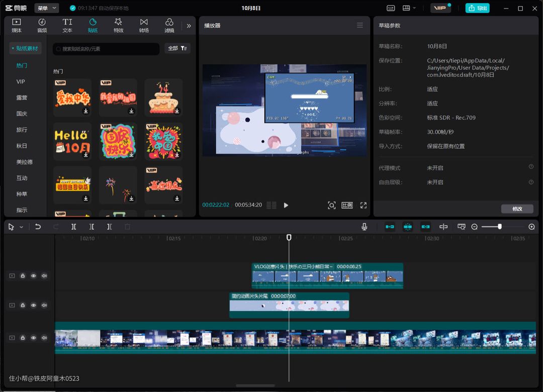This screenshot has width=543, height=392.
Task: Click the zoom-out minus icon on timeline
Action: click(474, 227)
